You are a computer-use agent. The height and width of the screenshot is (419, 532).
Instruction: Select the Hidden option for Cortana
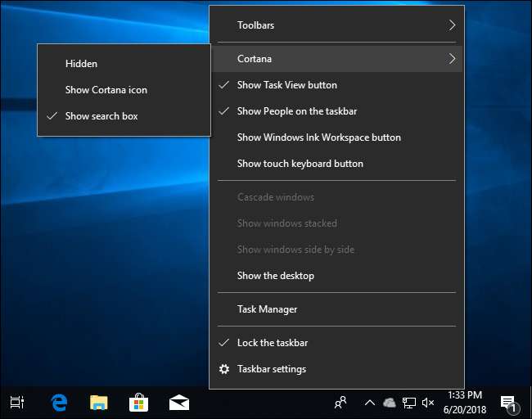pyautogui.click(x=81, y=64)
